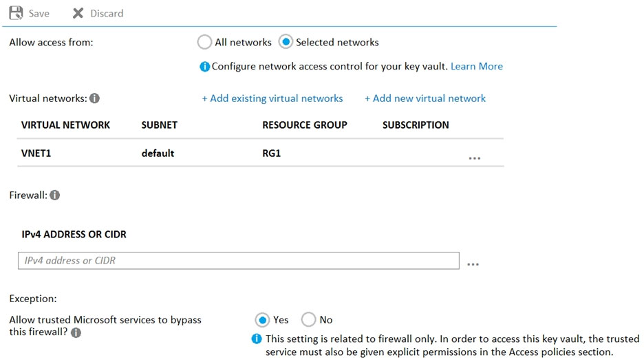The width and height of the screenshot is (644, 364).
Task: Select the VNET1 virtual network row
Action: tap(36, 153)
